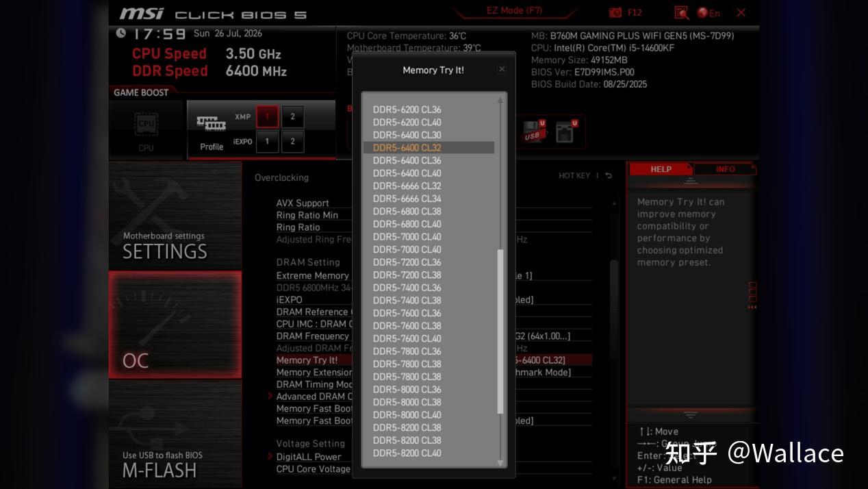Open the SETTINGS motherboard tile
The height and width of the screenshot is (489, 868).
click(175, 216)
